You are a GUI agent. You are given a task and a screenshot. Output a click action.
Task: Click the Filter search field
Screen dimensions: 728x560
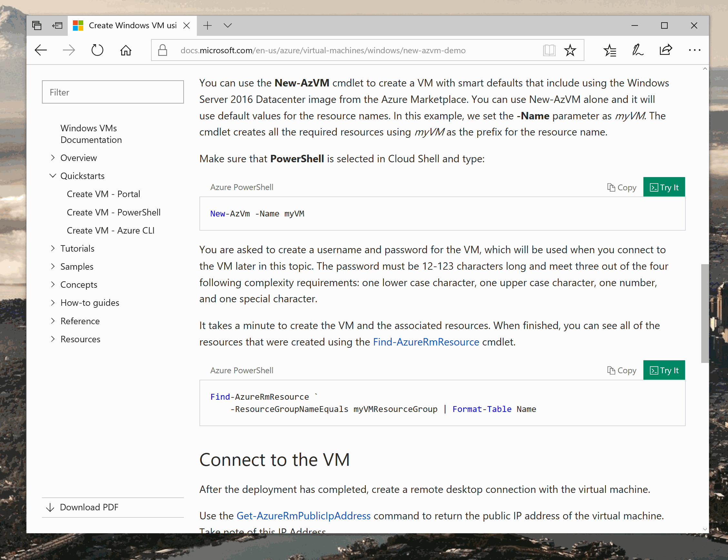click(x=113, y=92)
